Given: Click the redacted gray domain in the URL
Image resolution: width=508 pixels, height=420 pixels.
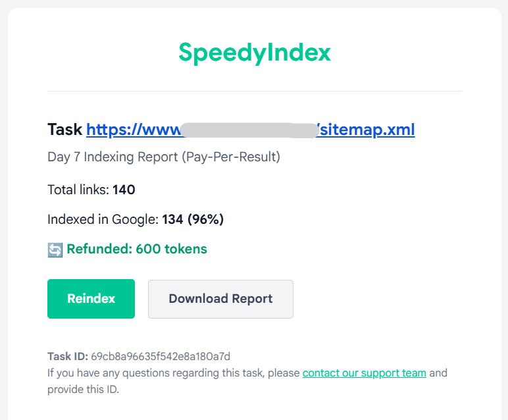Looking at the screenshot, I should pyautogui.click(x=249, y=130).
